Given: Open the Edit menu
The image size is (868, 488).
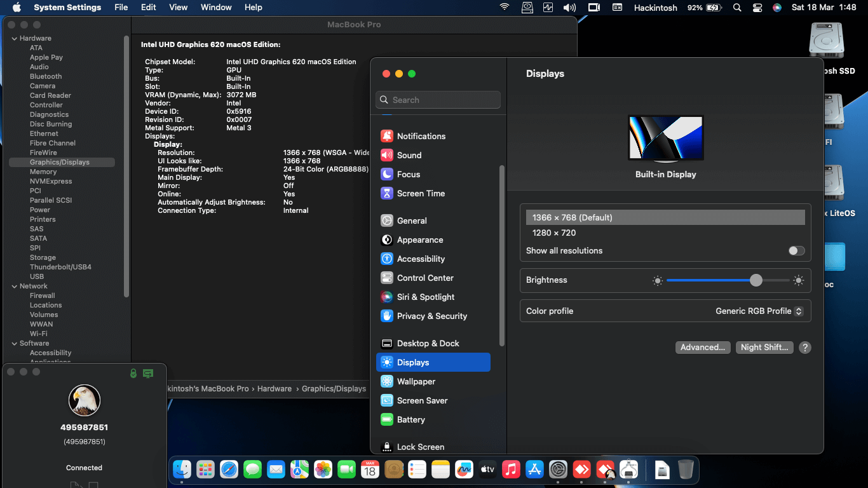Looking at the screenshot, I should [x=149, y=8].
